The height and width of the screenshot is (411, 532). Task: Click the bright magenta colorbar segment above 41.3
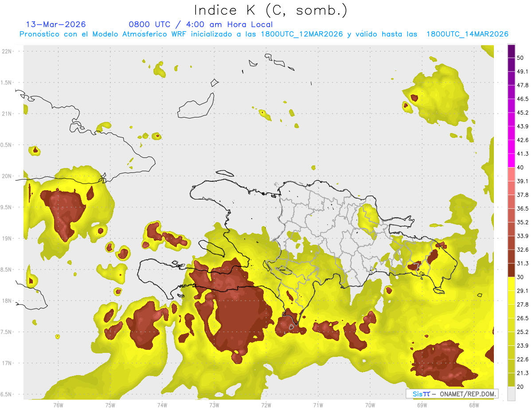point(511,147)
